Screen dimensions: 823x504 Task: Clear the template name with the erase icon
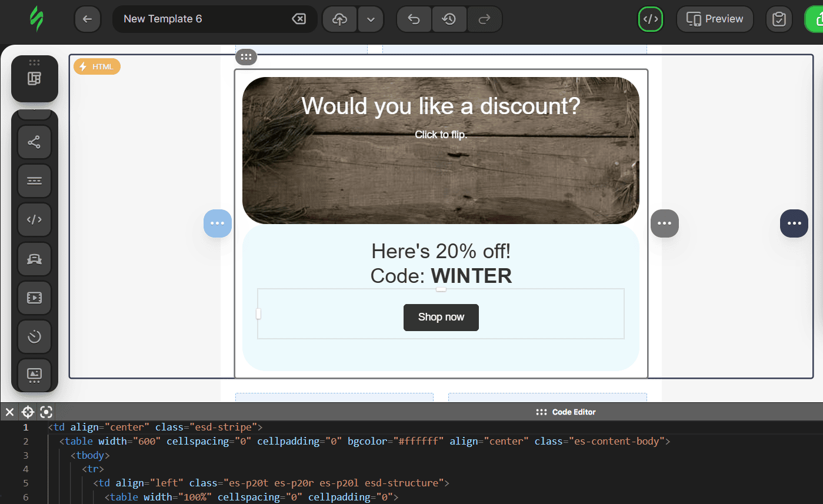click(x=299, y=19)
